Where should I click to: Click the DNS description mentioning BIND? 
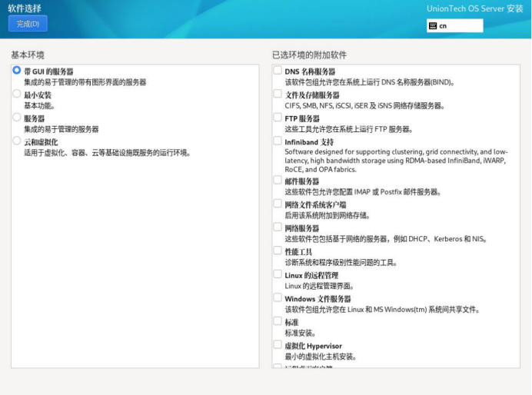pos(369,82)
